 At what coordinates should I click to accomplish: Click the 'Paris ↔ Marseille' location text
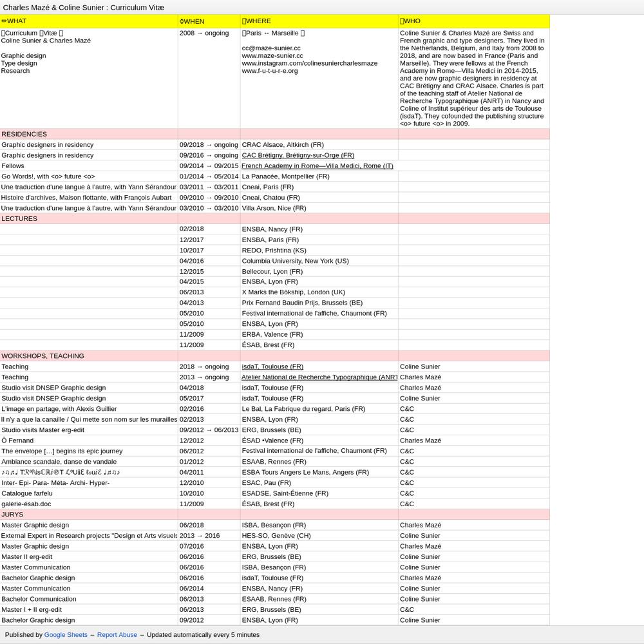pos(273,33)
